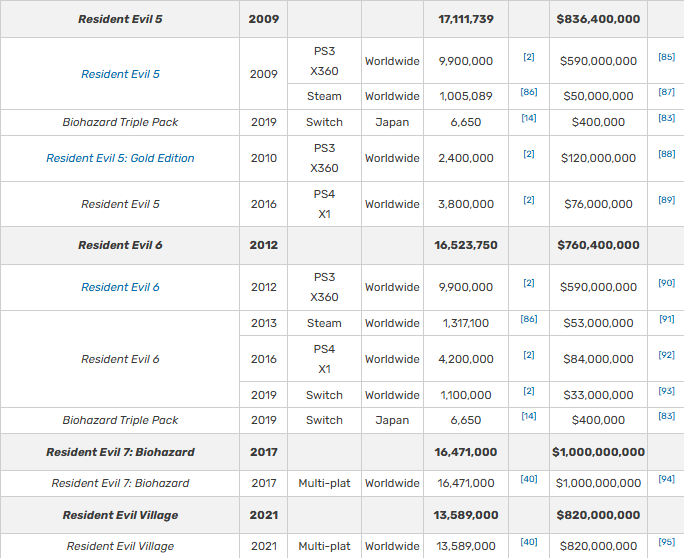
Task: Click the 1,005,089 Steam sales value
Action: click(x=466, y=96)
